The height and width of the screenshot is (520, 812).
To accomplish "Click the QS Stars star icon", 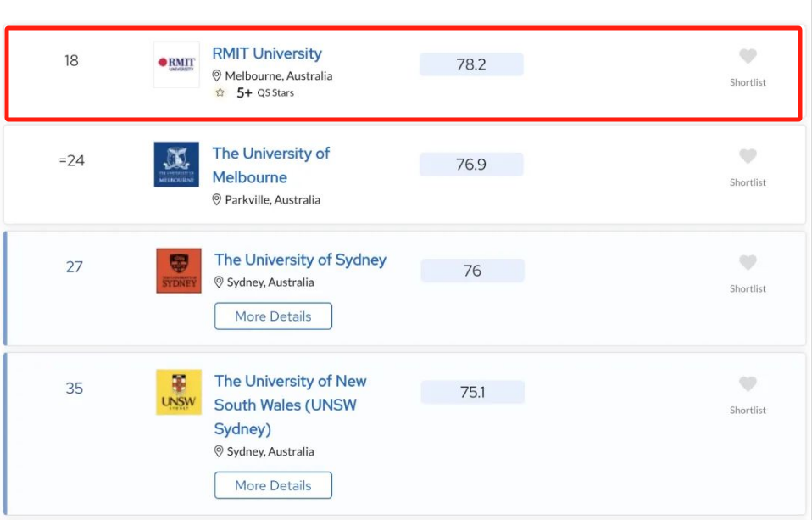I will click(x=220, y=92).
